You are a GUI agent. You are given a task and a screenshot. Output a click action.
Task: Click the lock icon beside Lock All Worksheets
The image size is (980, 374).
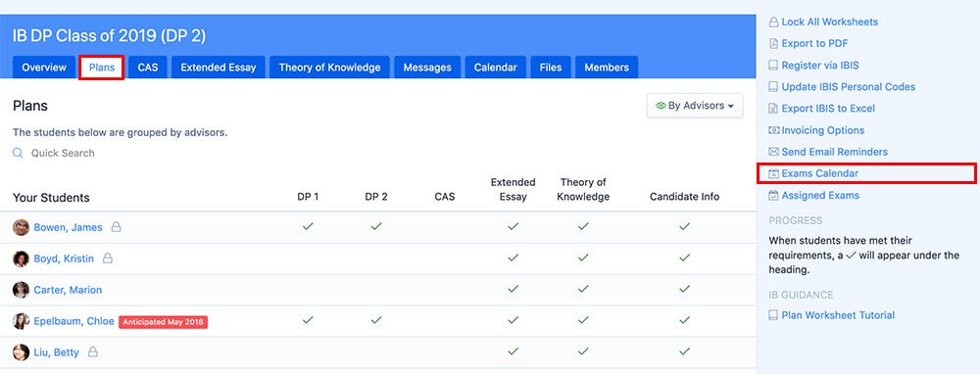(x=773, y=22)
